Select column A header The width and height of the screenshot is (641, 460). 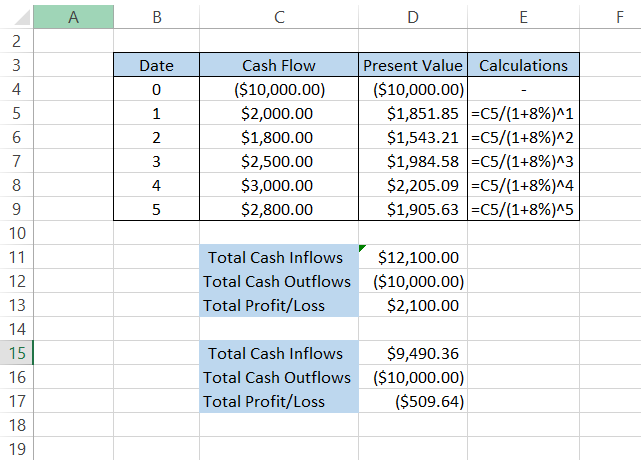[x=74, y=17]
